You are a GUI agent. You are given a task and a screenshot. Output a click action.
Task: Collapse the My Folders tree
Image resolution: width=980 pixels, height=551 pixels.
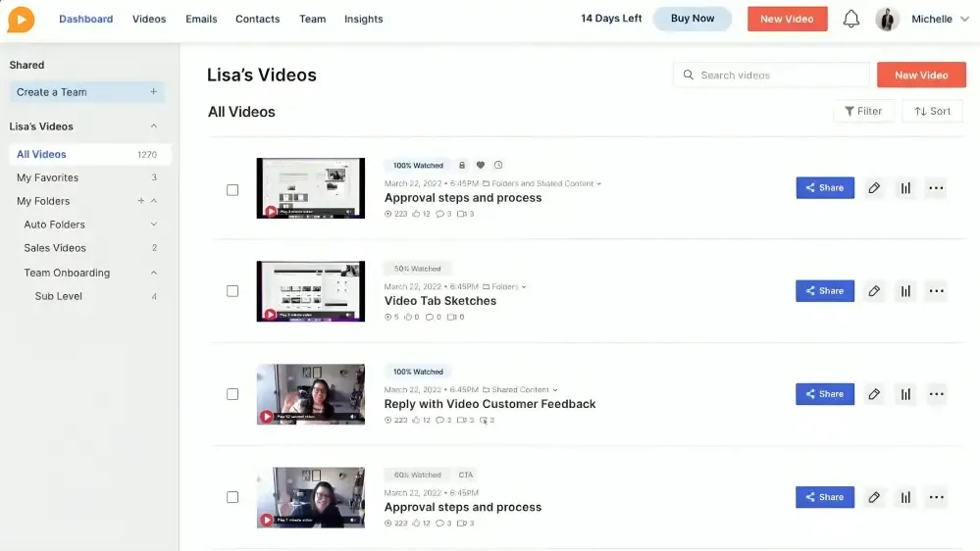pyautogui.click(x=154, y=201)
